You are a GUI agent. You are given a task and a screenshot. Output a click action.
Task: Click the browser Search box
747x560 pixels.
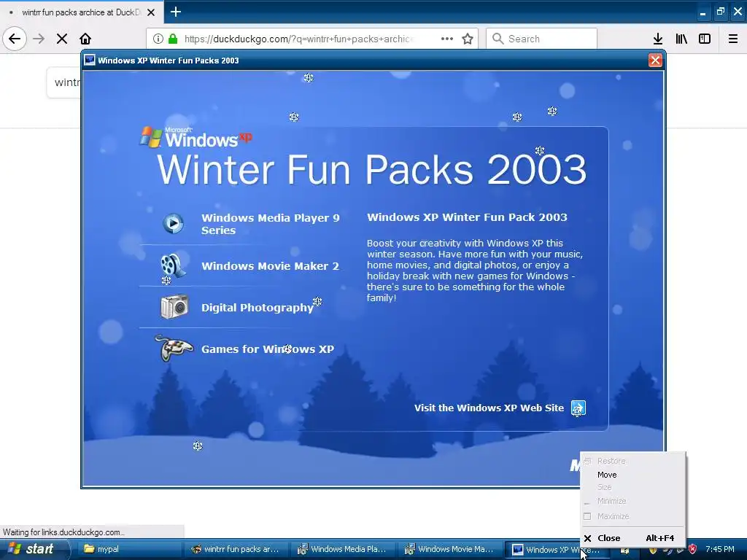(x=542, y=39)
